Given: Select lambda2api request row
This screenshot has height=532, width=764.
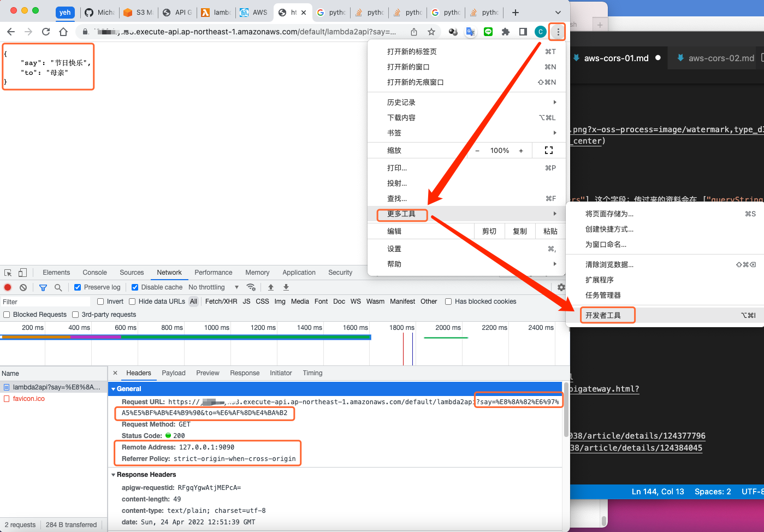Looking at the screenshot, I should tap(54, 387).
